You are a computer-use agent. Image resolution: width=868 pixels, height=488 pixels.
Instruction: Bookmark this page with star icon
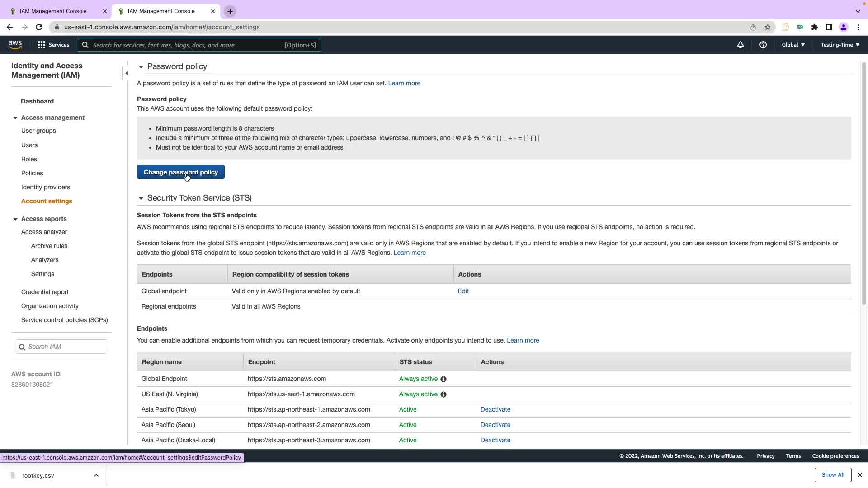pyautogui.click(x=767, y=27)
